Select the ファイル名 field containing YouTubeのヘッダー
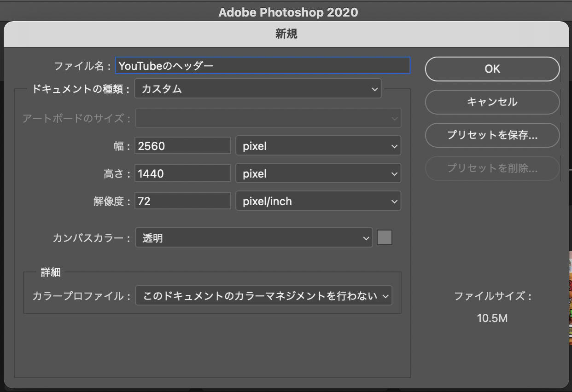Image resolution: width=572 pixels, height=392 pixels. tap(263, 66)
